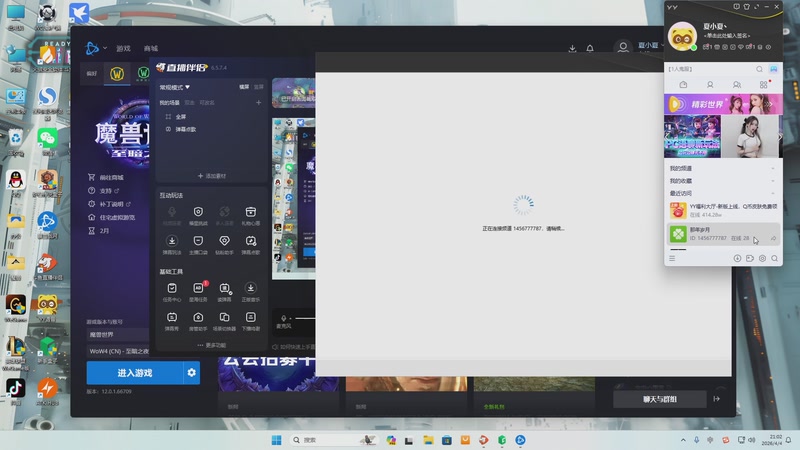The height and width of the screenshot is (450, 800).
Task: Click the Battle.net logo icon
Action: 92,48
